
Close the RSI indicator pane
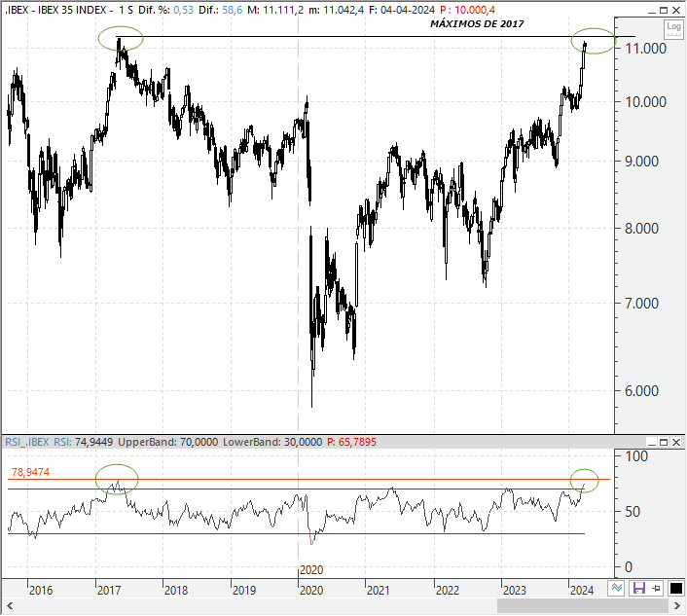(x=676, y=442)
